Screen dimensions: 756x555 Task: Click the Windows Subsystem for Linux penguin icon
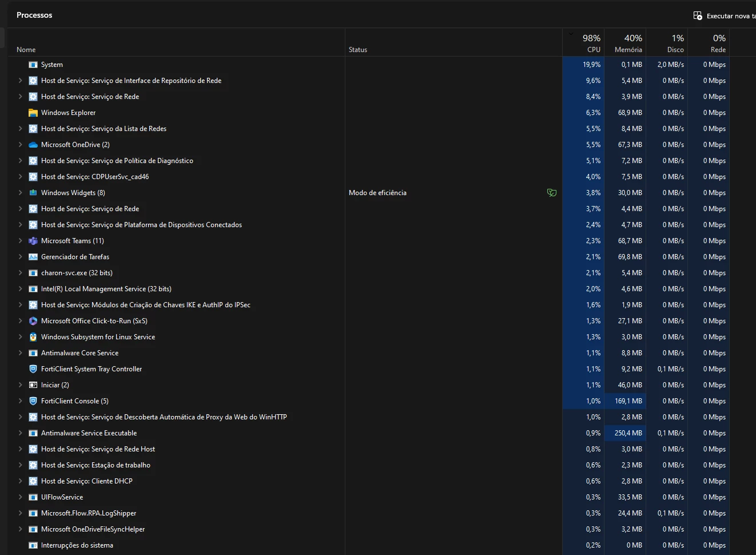point(33,337)
